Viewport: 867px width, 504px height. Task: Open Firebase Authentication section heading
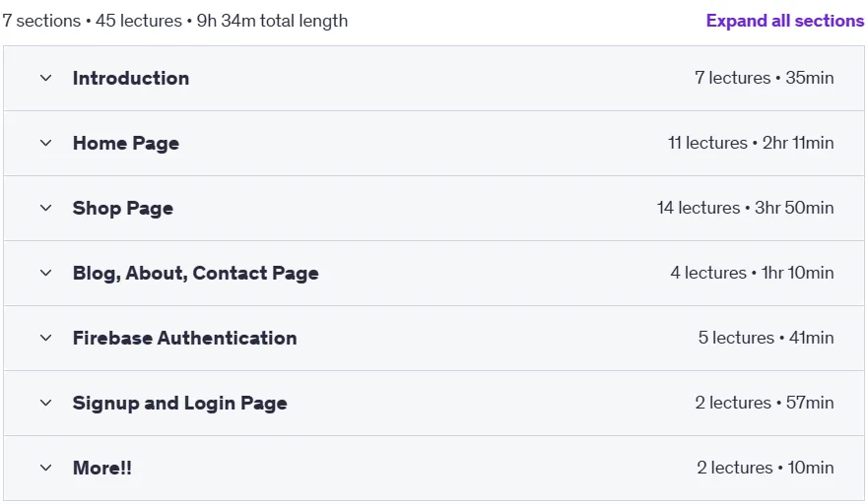pyautogui.click(x=184, y=339)
